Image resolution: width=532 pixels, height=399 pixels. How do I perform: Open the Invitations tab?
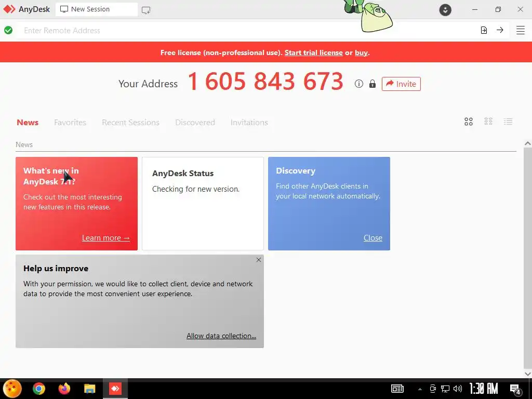pyautogui.click(x=249, y=123)
